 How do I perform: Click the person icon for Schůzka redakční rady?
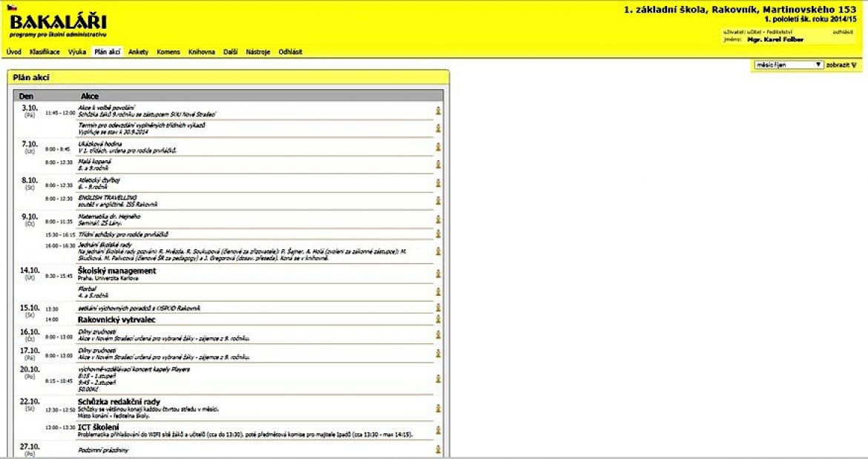pos(438,408)
